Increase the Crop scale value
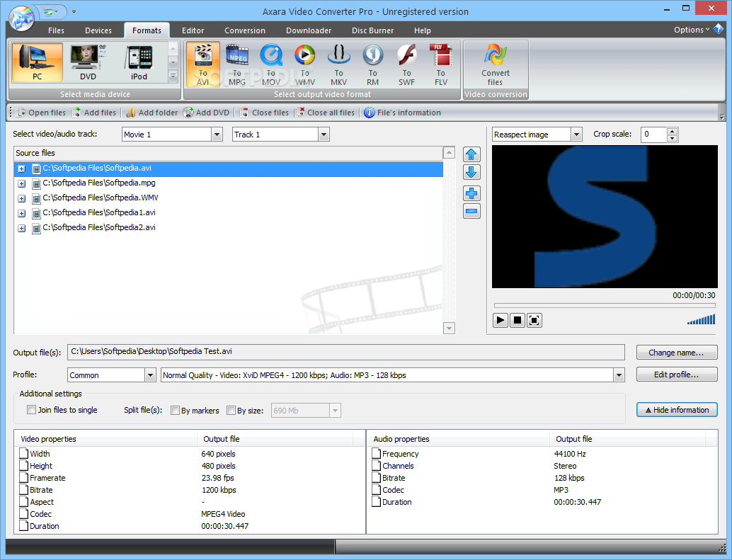732x560 pixels. [673, 132]
